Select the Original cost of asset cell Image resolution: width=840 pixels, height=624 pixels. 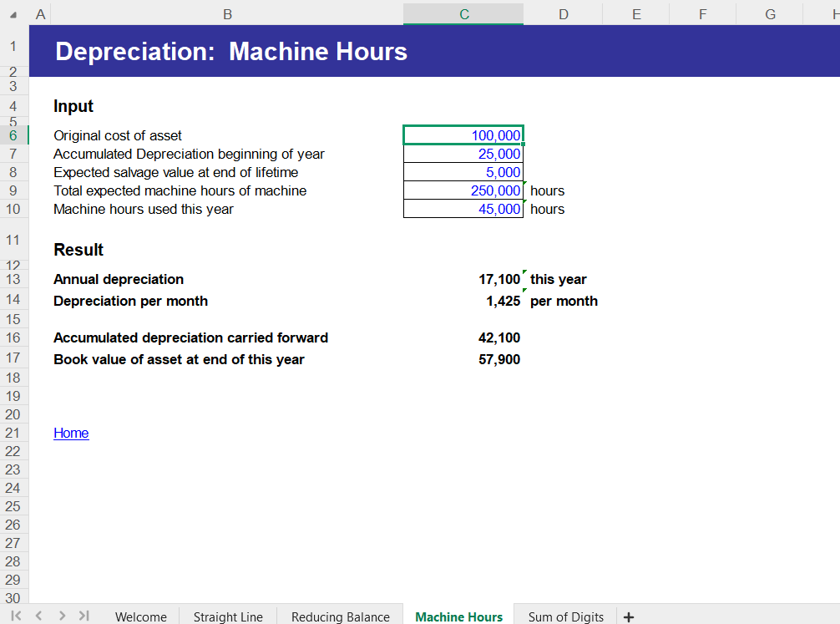coord(463,134)
